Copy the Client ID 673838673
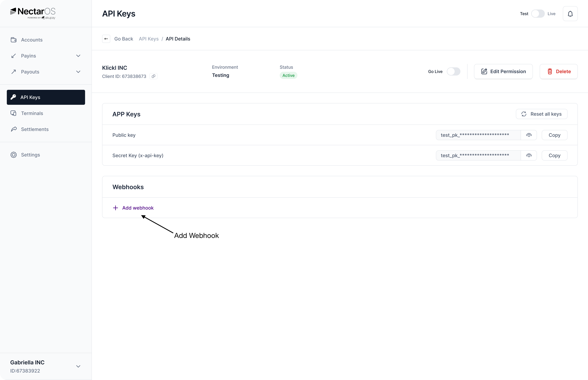This screenshot has height=380, width=588. [153, 76]
